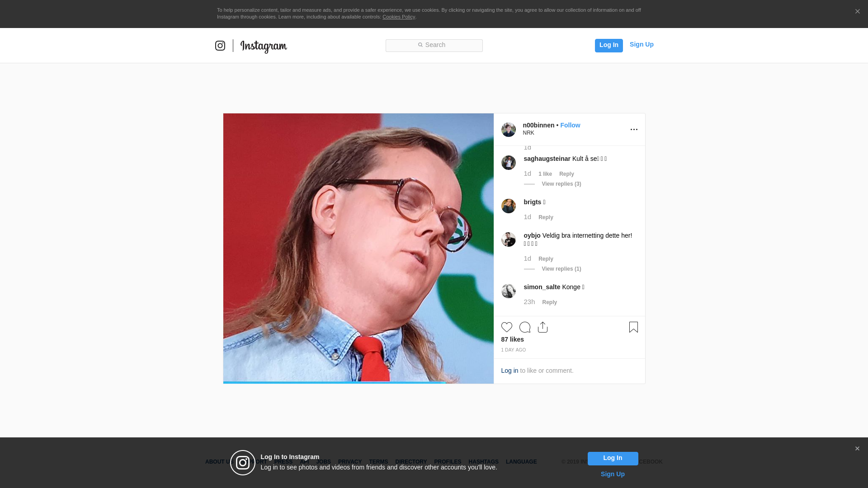Open oybjo profile avatar
Screen dimensions: 868x488
tap(508, 239)
